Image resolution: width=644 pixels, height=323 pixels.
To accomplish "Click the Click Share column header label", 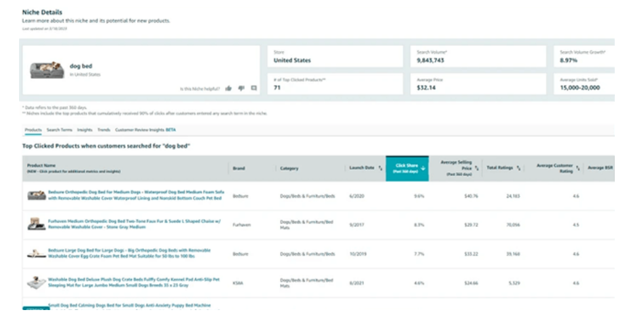I will click(406, 165).
